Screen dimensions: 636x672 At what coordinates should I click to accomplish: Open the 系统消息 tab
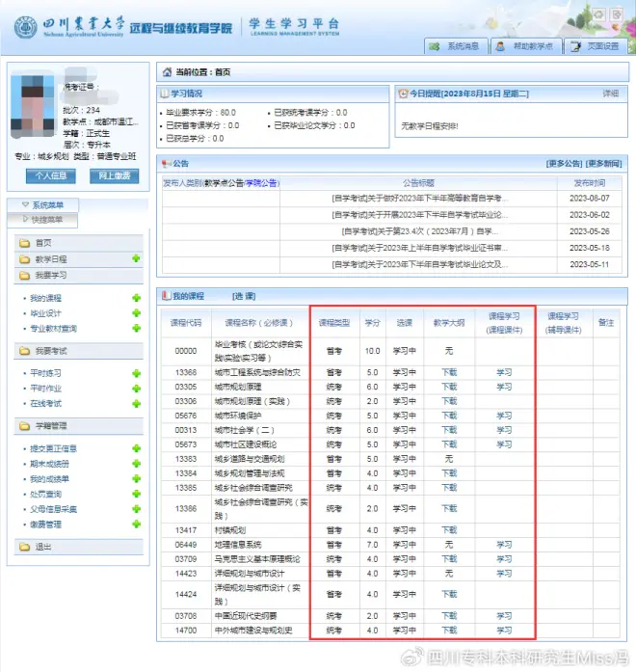(x=455, y=46)
